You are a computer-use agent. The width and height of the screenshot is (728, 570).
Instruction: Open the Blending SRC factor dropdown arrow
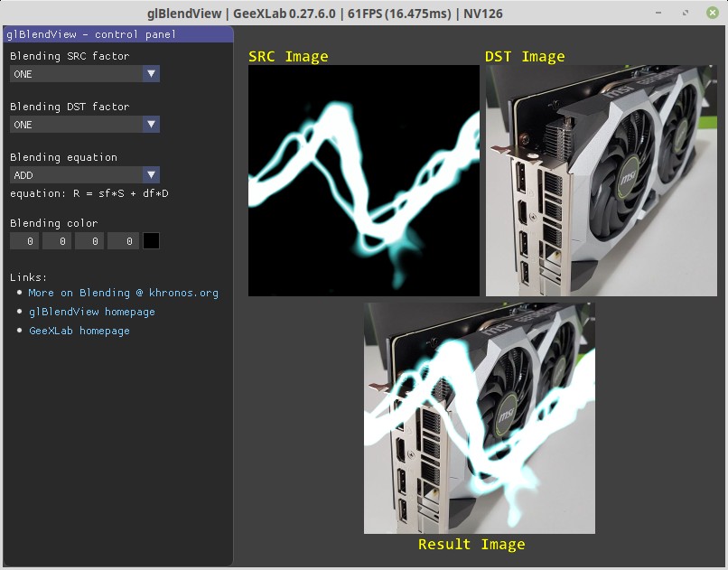coord(151,74)
